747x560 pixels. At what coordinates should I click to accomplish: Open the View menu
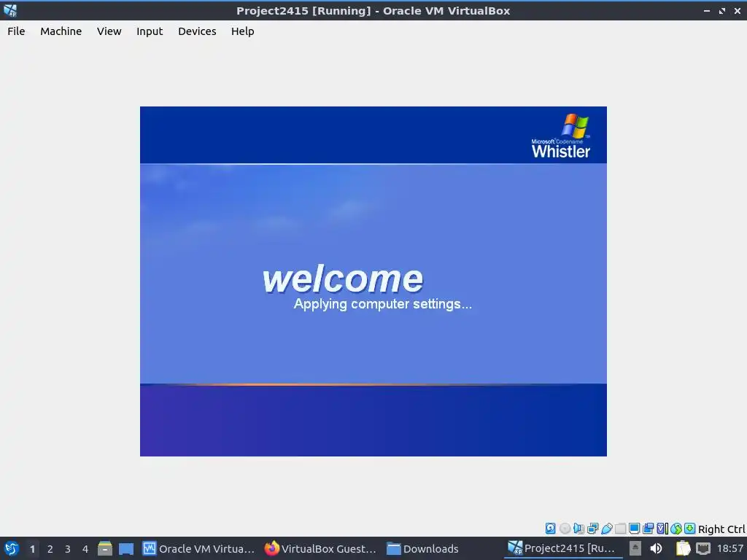(x=109, y=31)
